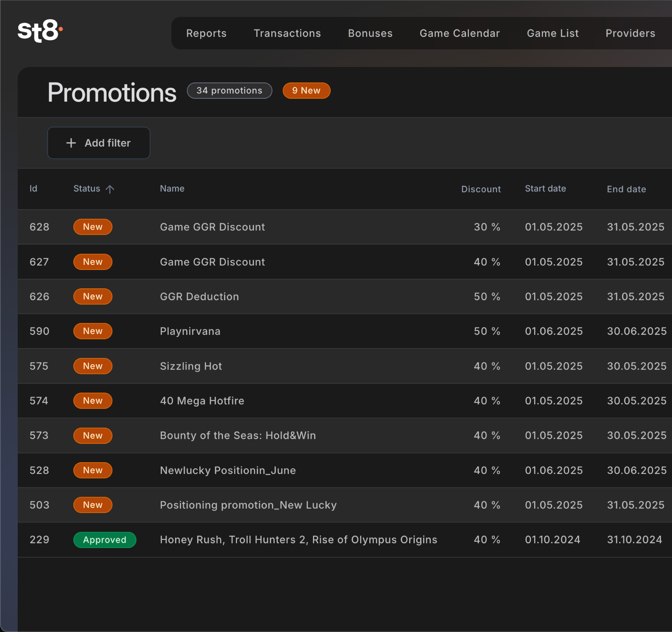
Task: Open the Game List page
Action: coord(552,33)
